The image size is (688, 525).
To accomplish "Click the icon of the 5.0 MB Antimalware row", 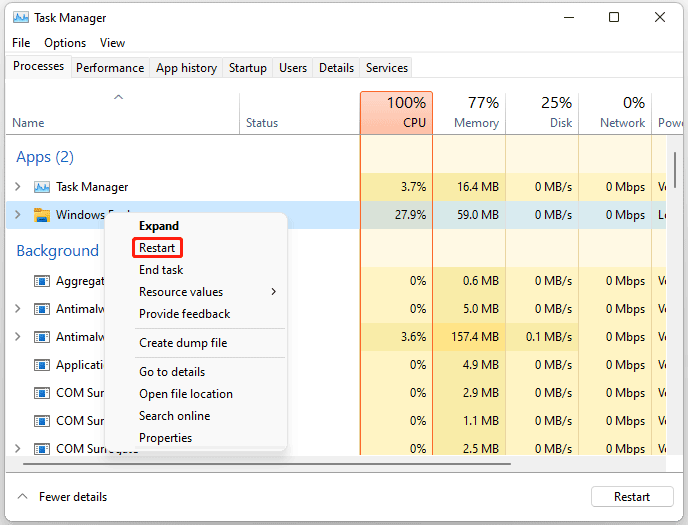I will 42,309.
